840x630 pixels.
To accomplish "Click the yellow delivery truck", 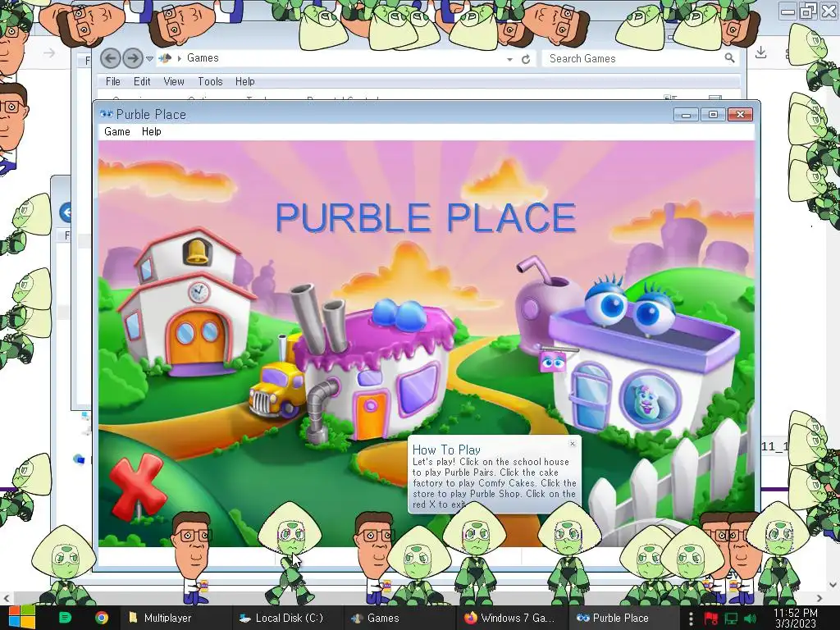I will coord(277,388).
